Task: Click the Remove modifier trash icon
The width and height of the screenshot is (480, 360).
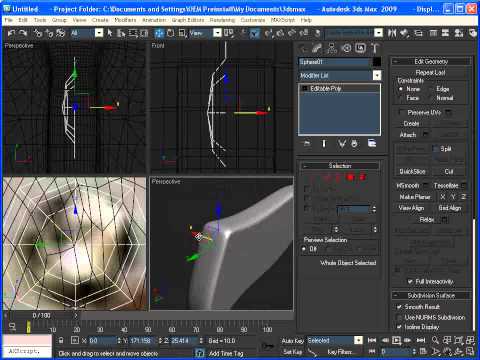Action: pos(355,144)
